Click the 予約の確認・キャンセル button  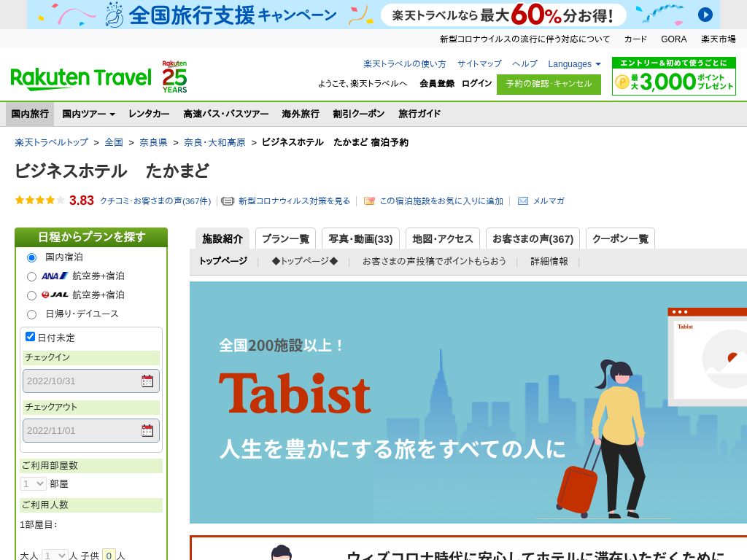click(x=549, y=85)
